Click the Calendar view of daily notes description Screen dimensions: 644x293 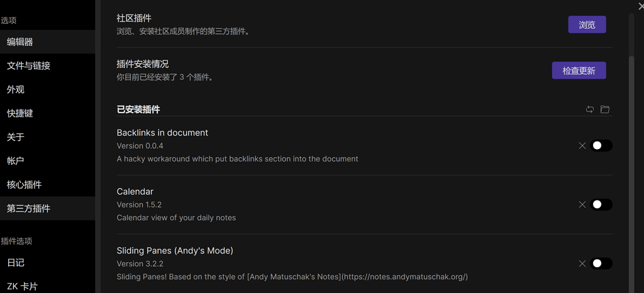click(x=176, y=218)
